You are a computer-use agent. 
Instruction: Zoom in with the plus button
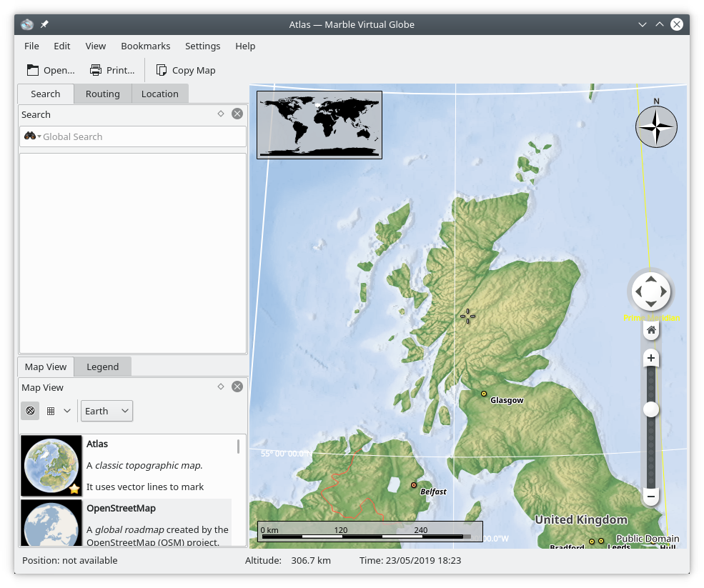[x=650, y=357]
